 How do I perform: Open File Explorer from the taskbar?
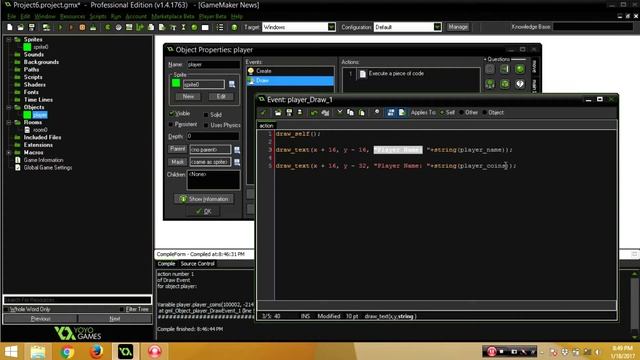tap(38, 351)
